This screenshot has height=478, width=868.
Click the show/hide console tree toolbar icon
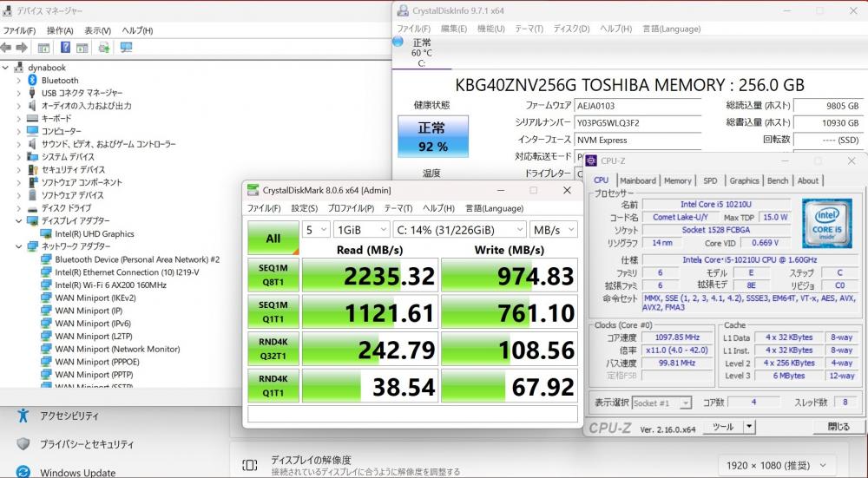click(43, 48)
